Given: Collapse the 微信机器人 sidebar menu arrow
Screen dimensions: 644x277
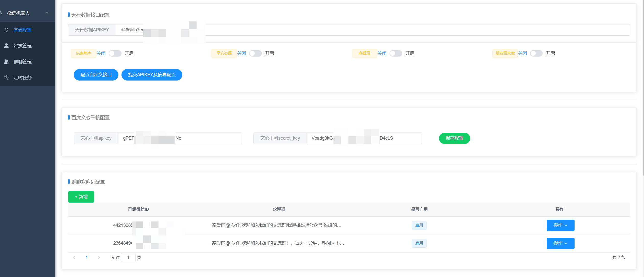Looking at the screenshot, I should point(47,13).
